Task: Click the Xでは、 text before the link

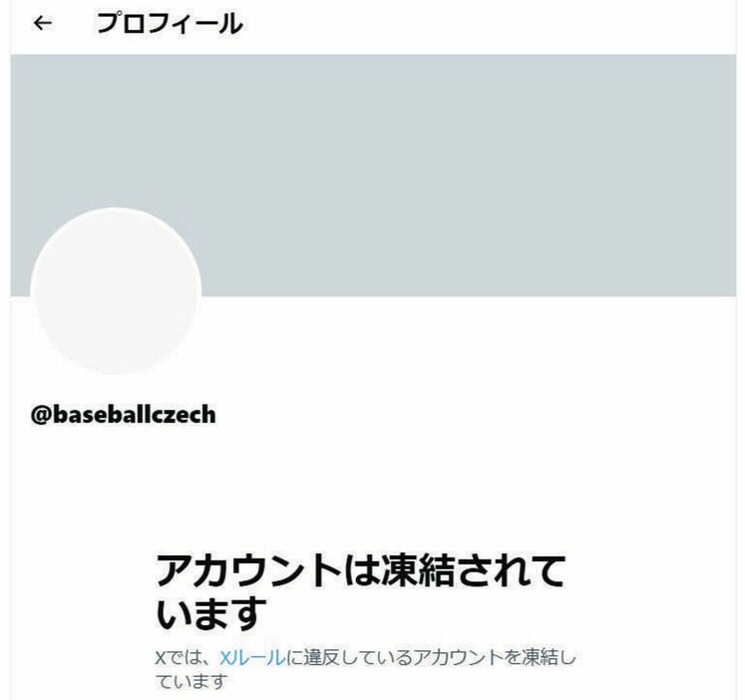Action: pos(186,658)
